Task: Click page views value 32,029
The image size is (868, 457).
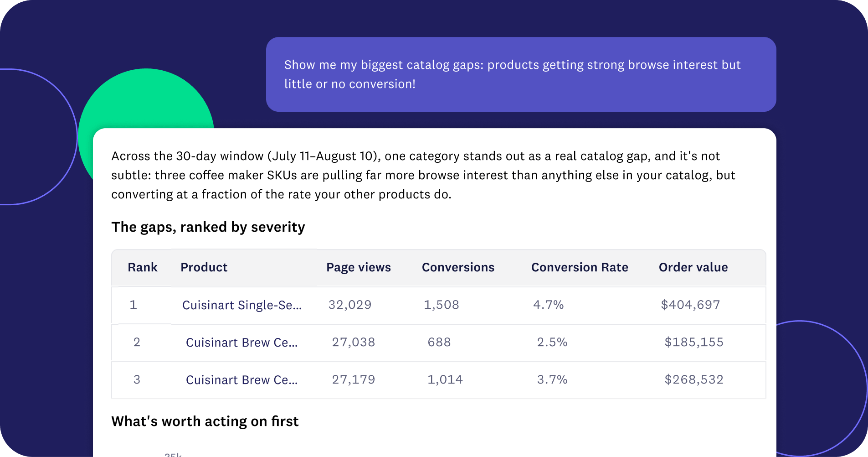Action: click(x=350, y=305)
